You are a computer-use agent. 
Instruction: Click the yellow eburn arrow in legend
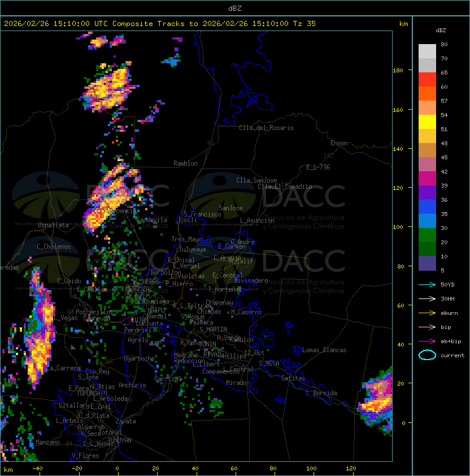[x=427, y=313]
